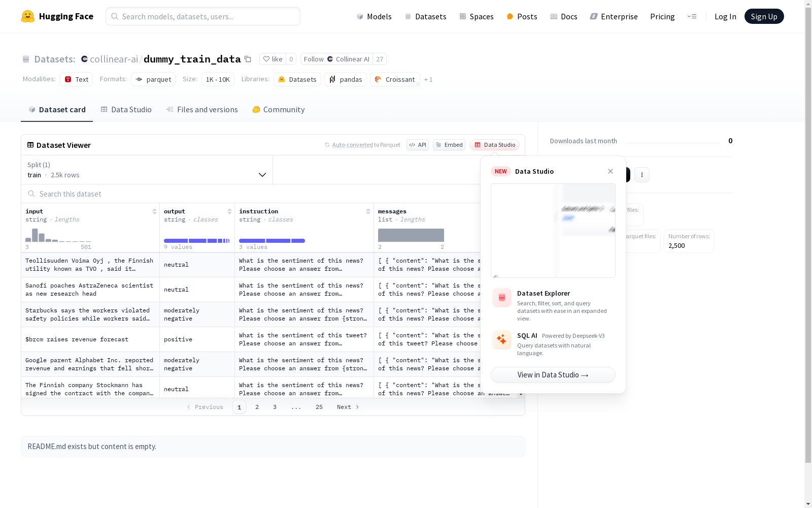Click the messages lengths bar
This screenshot has width=812, height=508.
[411, 235]
